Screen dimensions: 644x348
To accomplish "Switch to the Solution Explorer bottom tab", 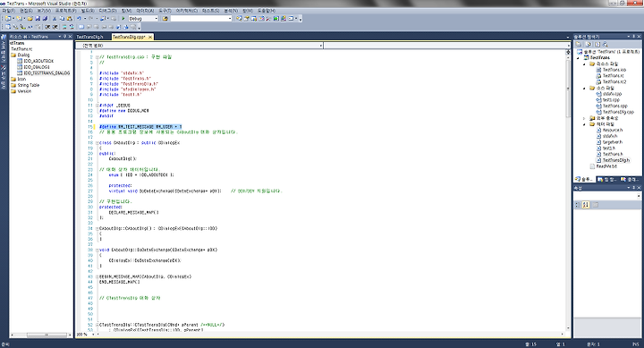I will 584,179.
